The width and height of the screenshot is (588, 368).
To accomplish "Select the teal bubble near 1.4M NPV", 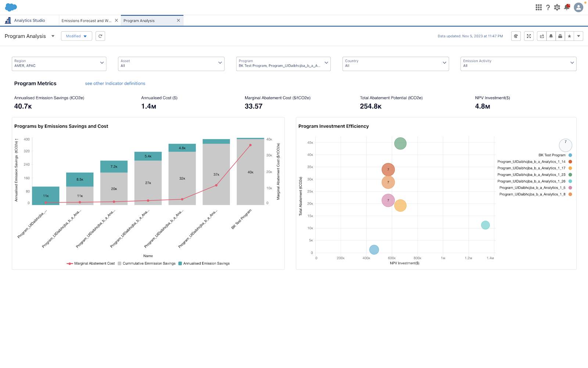I will 485,225.
